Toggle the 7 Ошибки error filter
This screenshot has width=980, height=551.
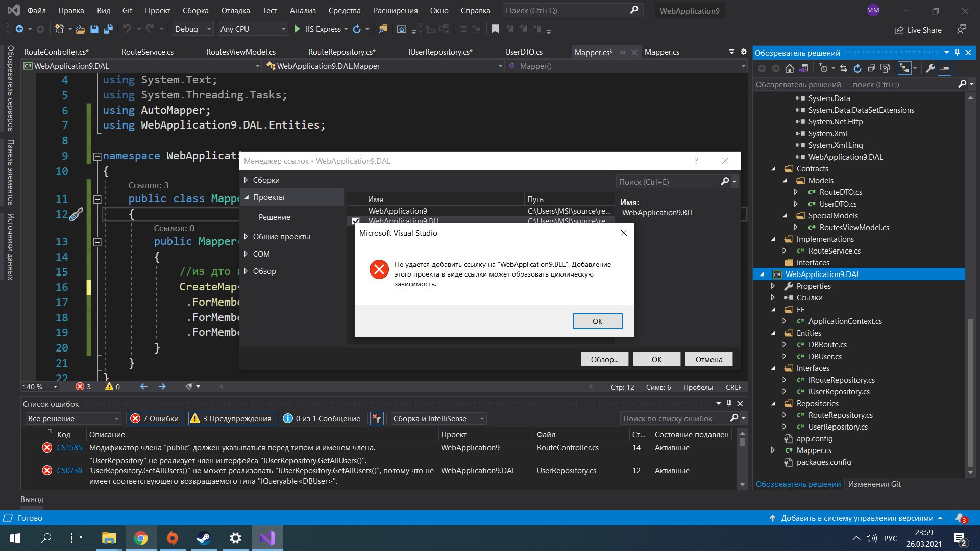156,418
